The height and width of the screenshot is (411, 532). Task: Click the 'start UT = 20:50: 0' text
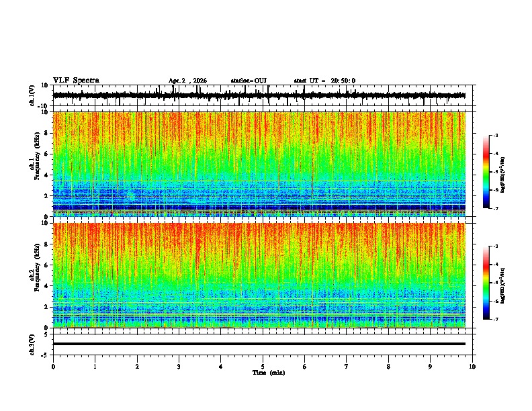(x=324, y=81)
